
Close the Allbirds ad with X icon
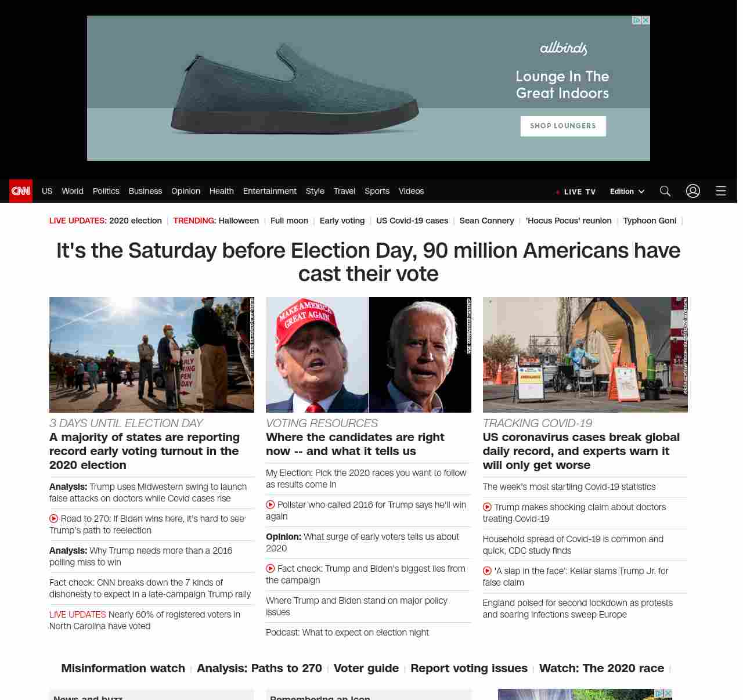coord(645,20)
